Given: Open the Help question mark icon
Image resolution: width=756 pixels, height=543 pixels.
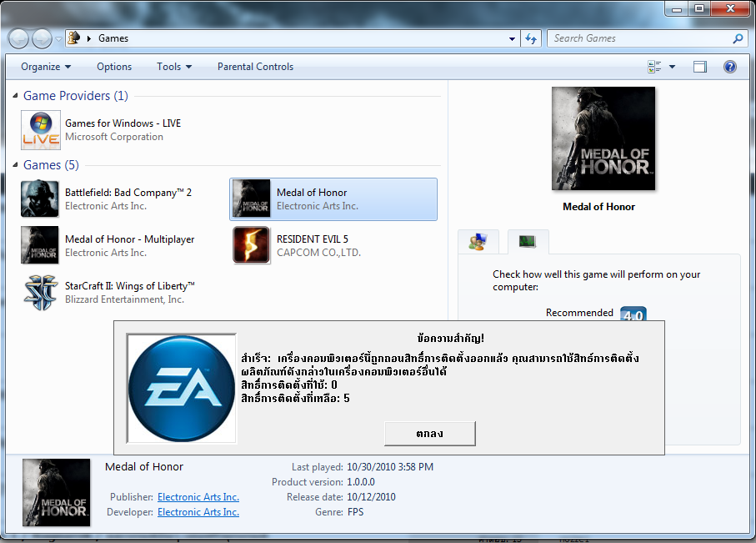Looking at the screenshot, I should click(x=729, y=67).
